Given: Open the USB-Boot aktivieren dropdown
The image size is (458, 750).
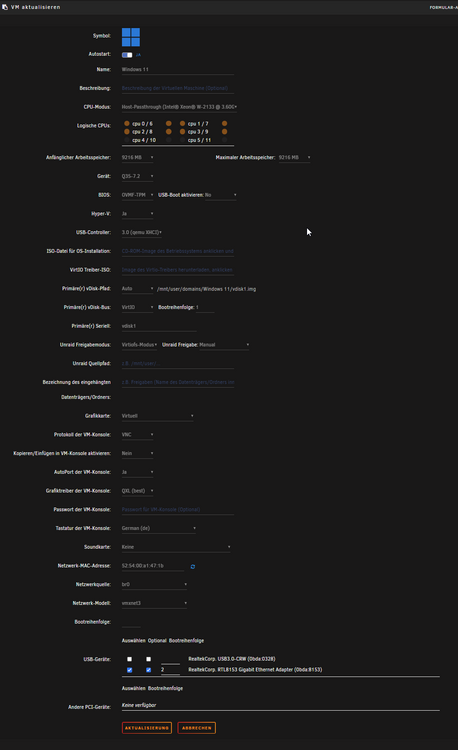Looking at the screenshot, I should (220, 195).
